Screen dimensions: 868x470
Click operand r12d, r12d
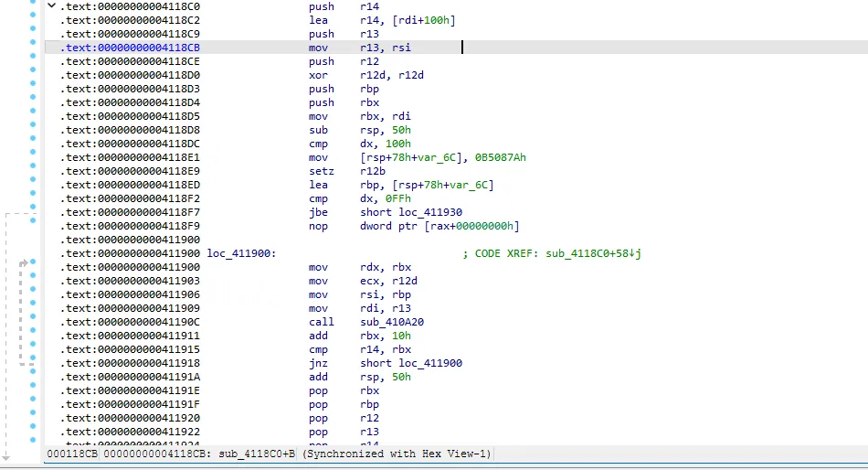point(392,75)
